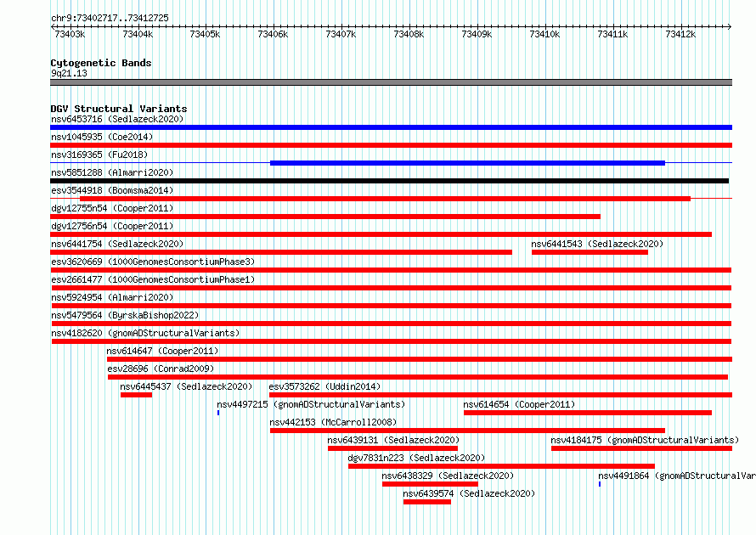
Task: Click the 73406k ruler position
Action: 273,34
